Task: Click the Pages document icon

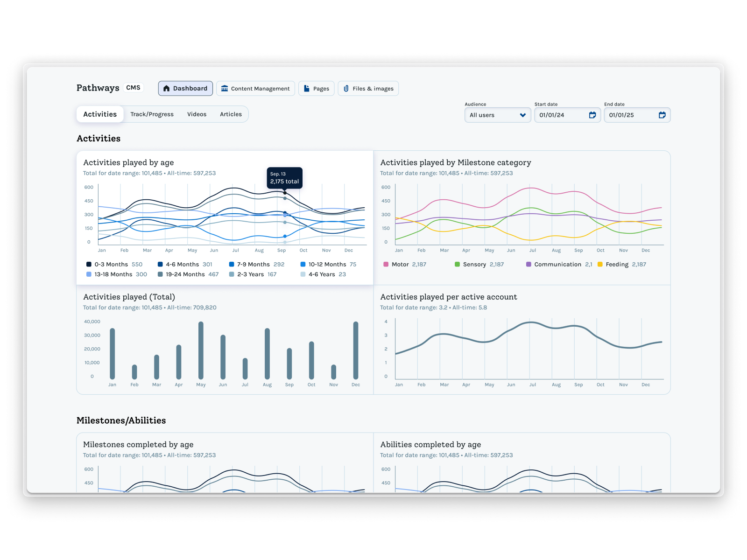Action: pyautogui.click(x=307, y=88)
